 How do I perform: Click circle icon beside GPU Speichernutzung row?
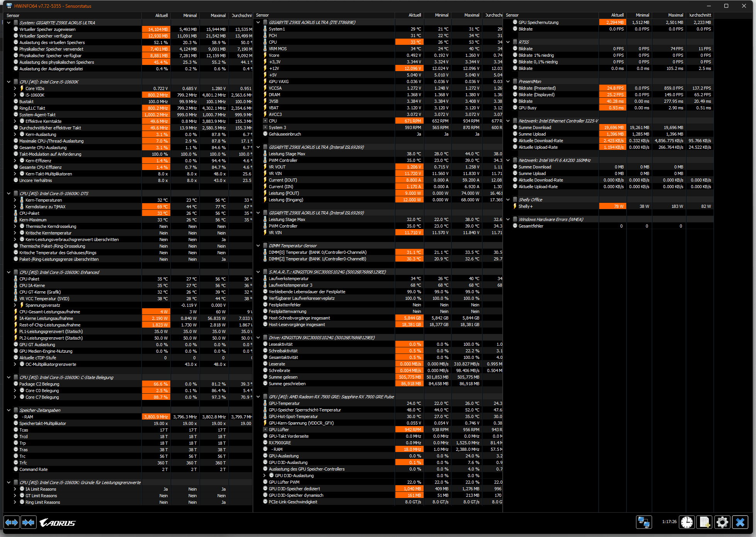point(515,22)
